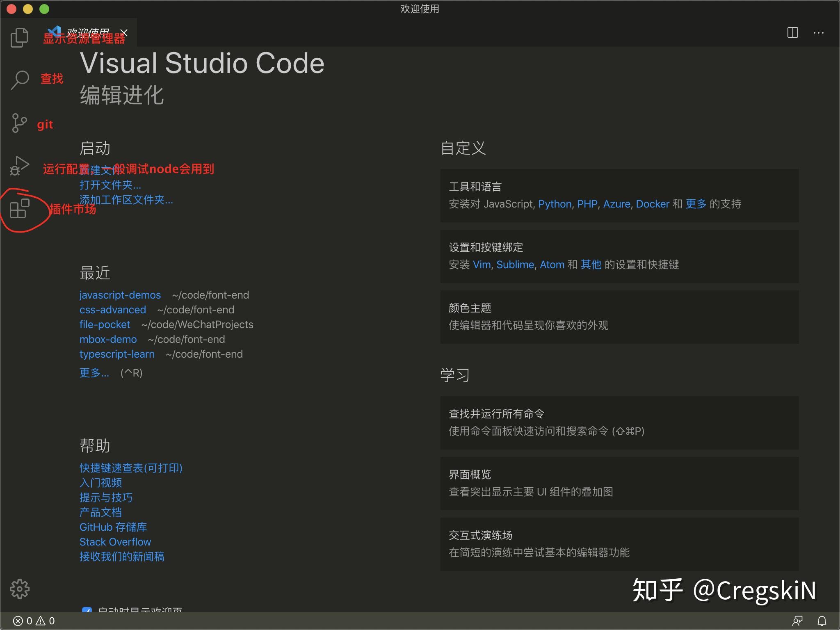This screenshot has width=840, height=630.
Task: Open 打开文件夹... link
Action: [110, 185]
